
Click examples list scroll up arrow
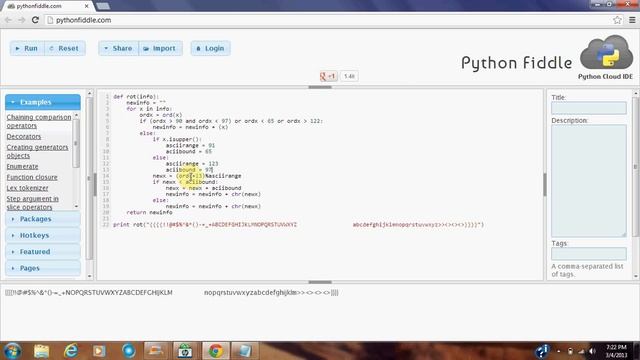pos(76,116)
